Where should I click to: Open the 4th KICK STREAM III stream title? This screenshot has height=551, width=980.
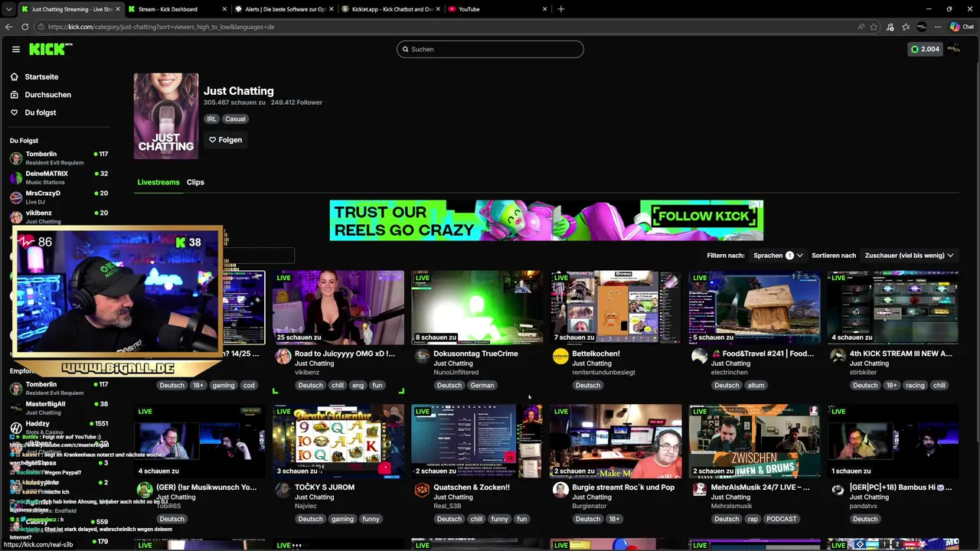pos(901,354)
